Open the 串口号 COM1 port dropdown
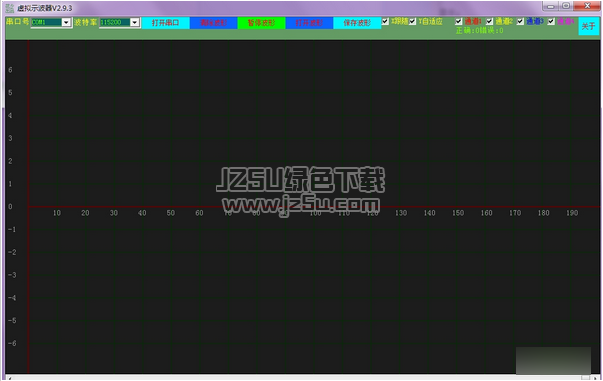Screen dimensions: 603x381 [66, 22]
